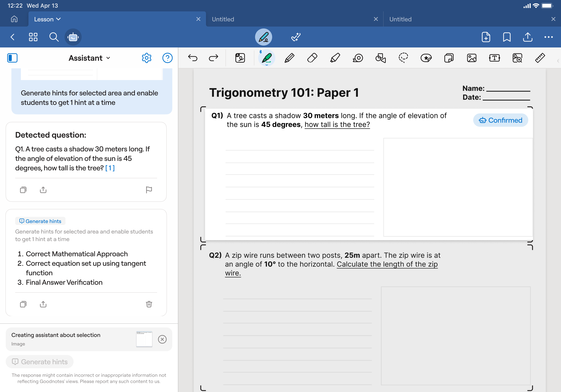Click the Undo arrow

192,58
